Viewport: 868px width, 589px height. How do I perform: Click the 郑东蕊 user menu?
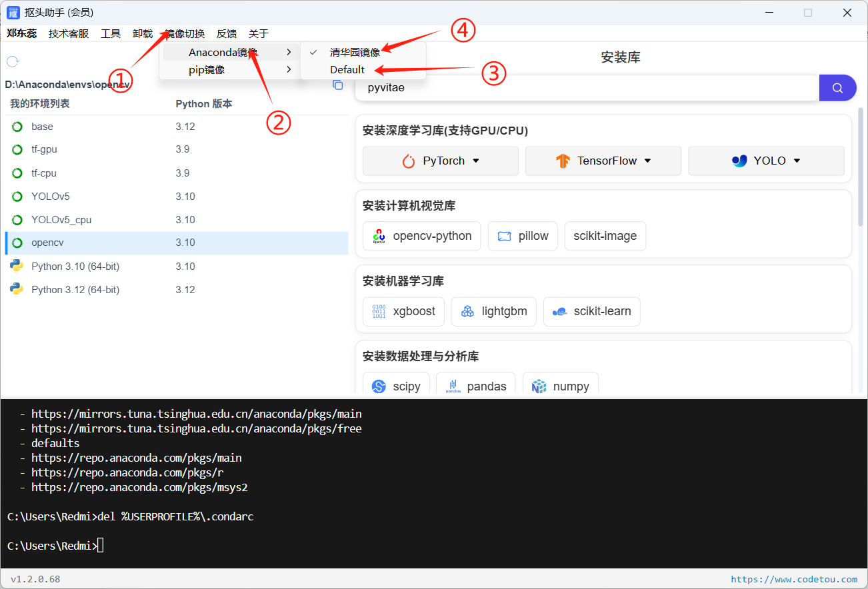pyautogui.click(x=22, y=33)
